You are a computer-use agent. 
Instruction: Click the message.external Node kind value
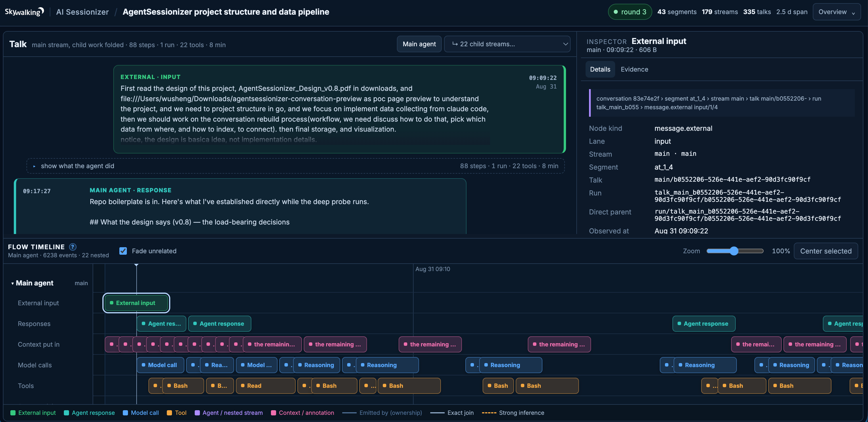[x=683, y=128]
